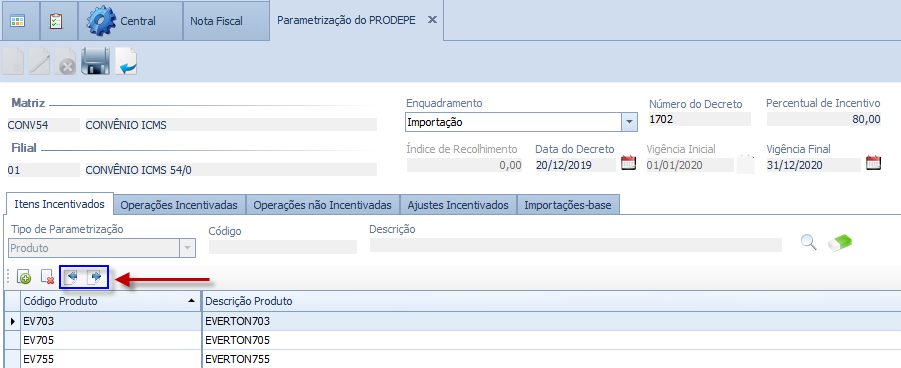Switch to the Operações Incentivadas tab
This screenshot has height=368, width=901.
pos(179,205)
